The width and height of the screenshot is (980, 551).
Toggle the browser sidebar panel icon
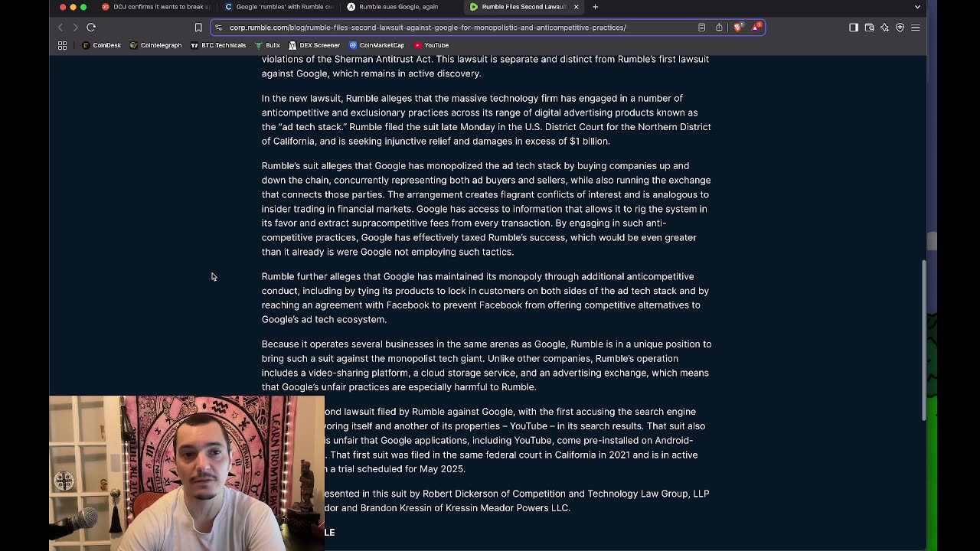tap(854, 28)
